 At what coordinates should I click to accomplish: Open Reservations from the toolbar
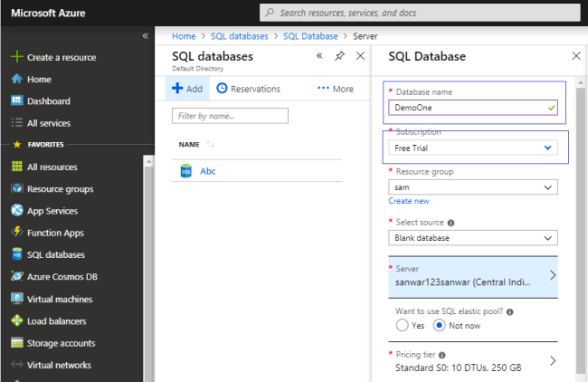click(x=248, y=89)
